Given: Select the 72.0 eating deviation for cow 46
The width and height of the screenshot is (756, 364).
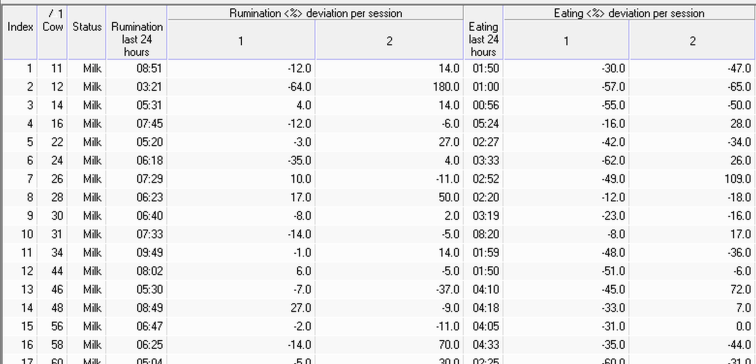Looking at the screenshot, I should point(692,290).
